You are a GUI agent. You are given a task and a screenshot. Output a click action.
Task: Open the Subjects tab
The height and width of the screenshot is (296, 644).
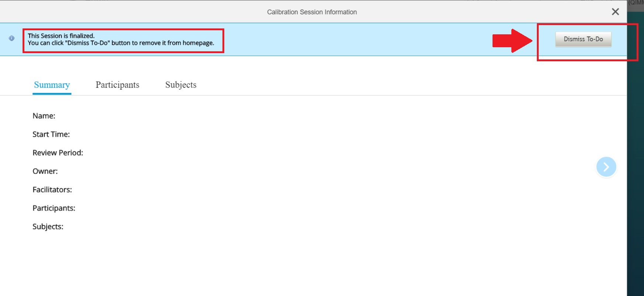tap(181, 85)
